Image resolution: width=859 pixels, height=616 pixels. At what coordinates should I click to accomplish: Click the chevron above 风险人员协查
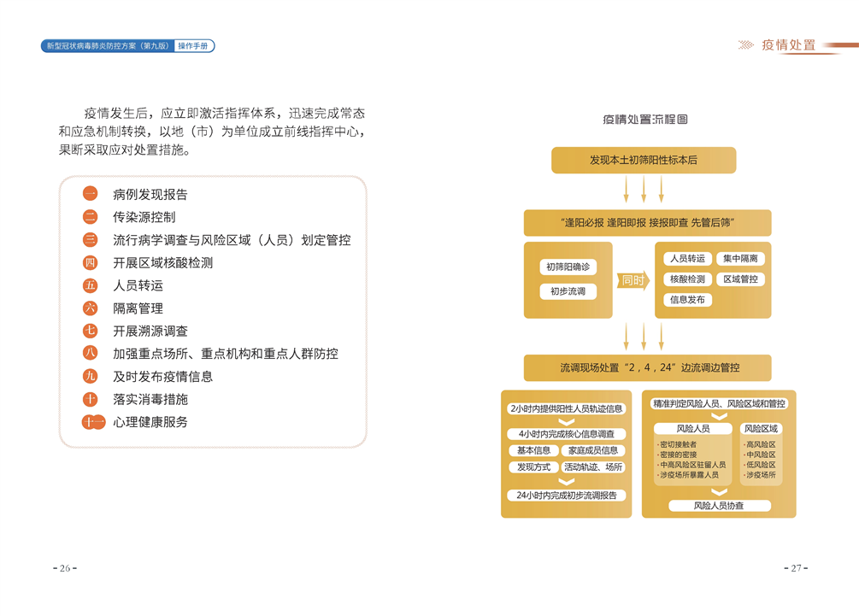[718, 492]
